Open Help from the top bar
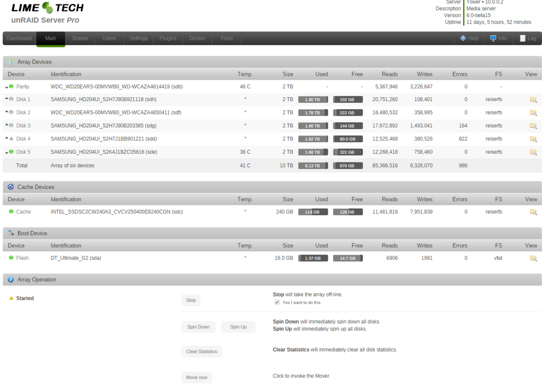542x392 pixels. (x=469, y=38)
